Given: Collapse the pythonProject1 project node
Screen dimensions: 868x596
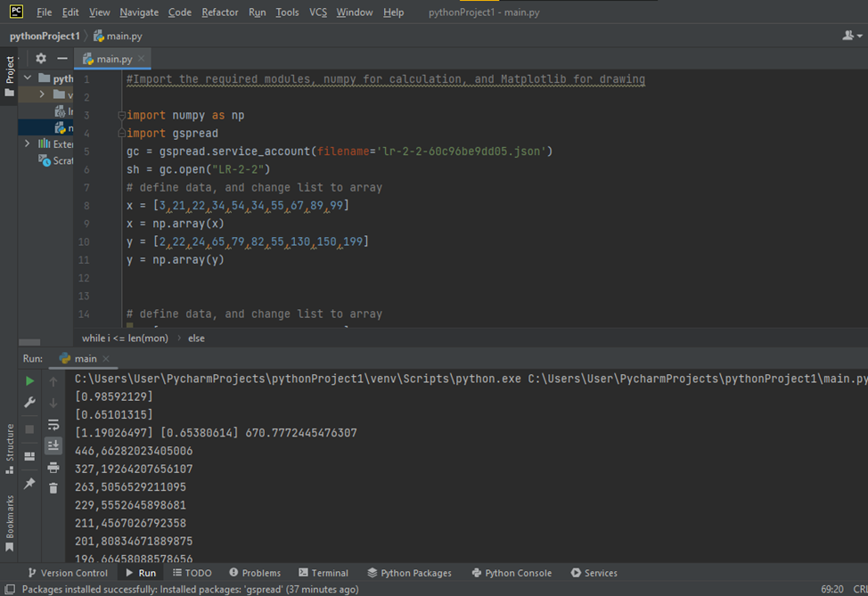Looking at the screenshot, I should [27, 78].
